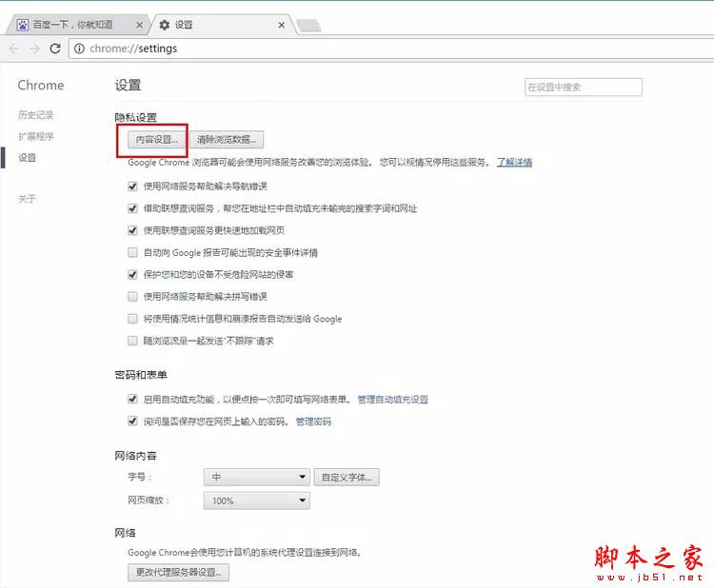This screenshot has width=714, height=588.
Task: Open the 字号 font size dropdown
Action: pos(257,477)
